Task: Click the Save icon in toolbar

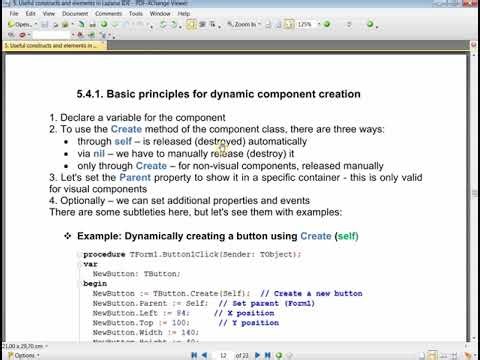Action: tap(45, 24)
